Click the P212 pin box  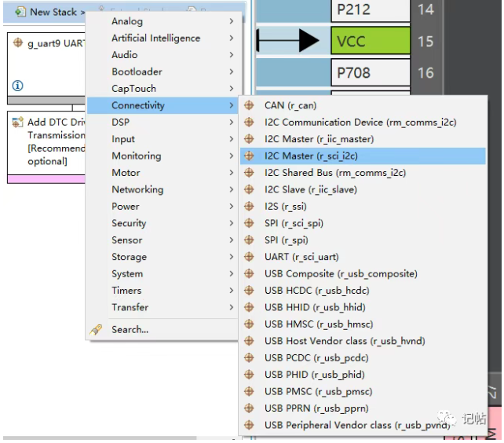[371, 10]
